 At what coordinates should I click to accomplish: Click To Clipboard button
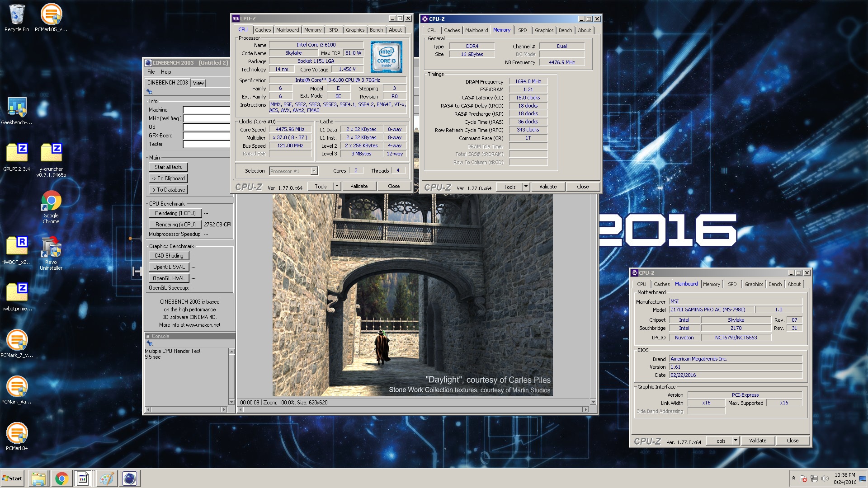[168, 178]
